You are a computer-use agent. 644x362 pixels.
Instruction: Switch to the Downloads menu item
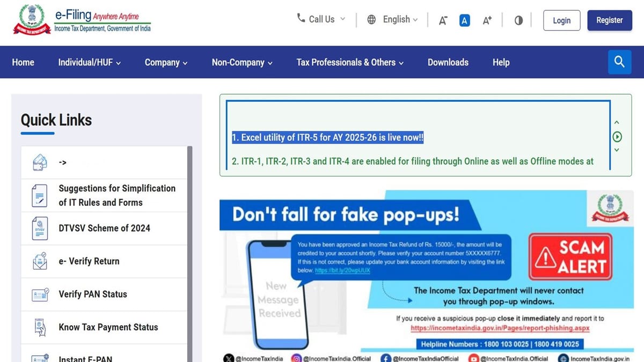pos(448,62)
